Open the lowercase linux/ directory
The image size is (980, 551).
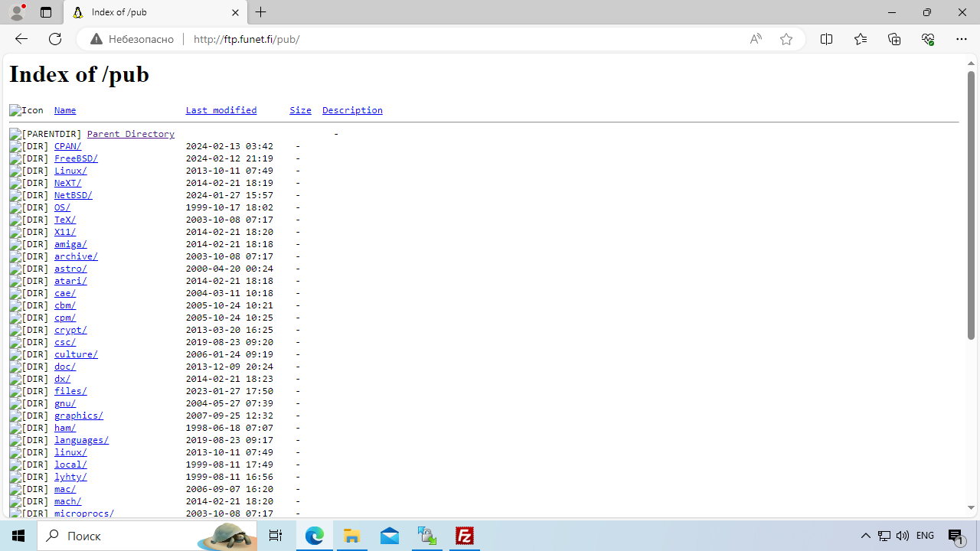(x=70, y=452)
